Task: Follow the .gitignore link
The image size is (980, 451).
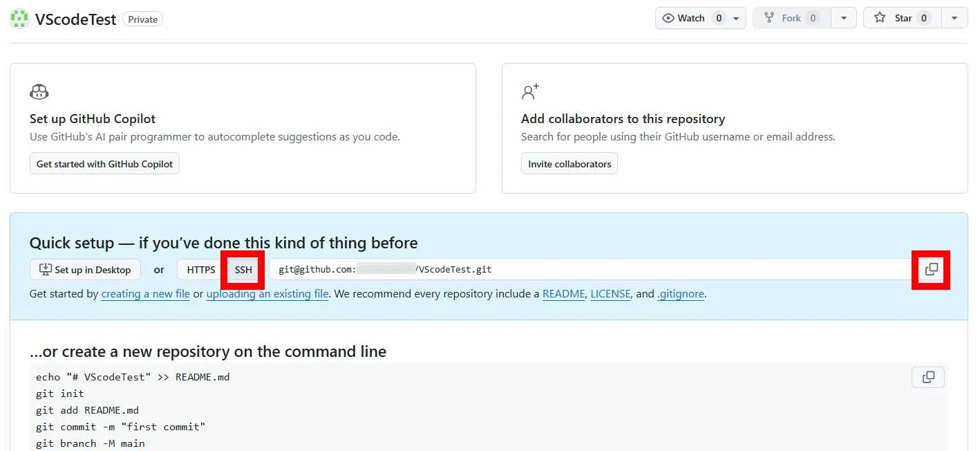Action: pos(680,294)
